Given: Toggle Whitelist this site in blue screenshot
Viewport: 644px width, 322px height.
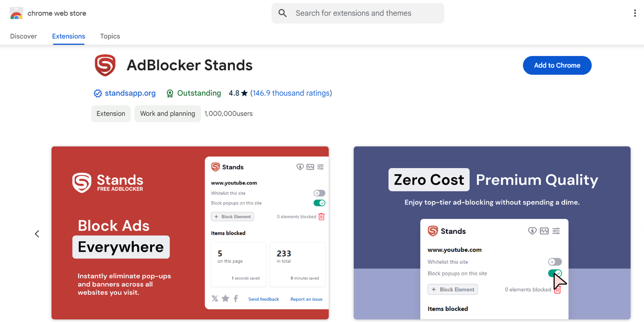Looking at the screenshot, I should coord(555,262).
